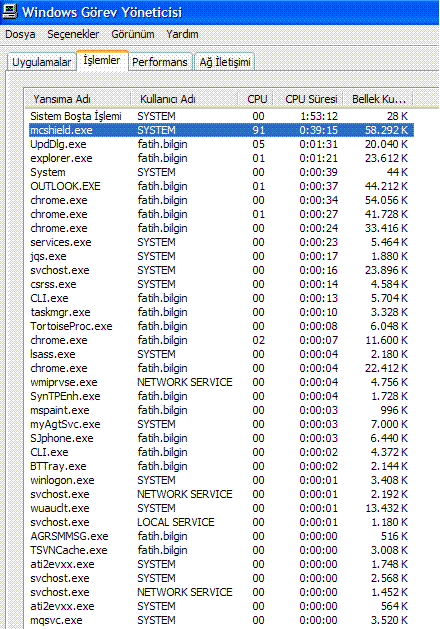
Task: Click the 05 CPU value for UpdDlg.exe
Action: coord(258,144)
